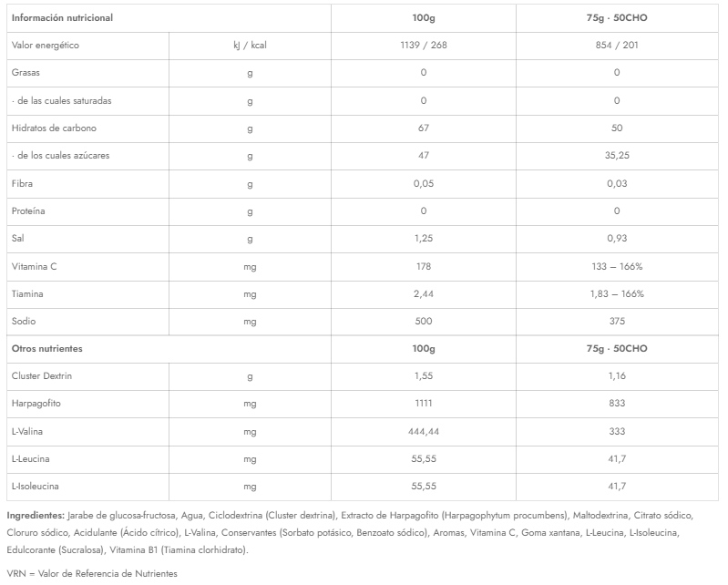Select the 'Cluster Dextrin' row label
The width and height of the screenshot is (728, 585).
42,376
